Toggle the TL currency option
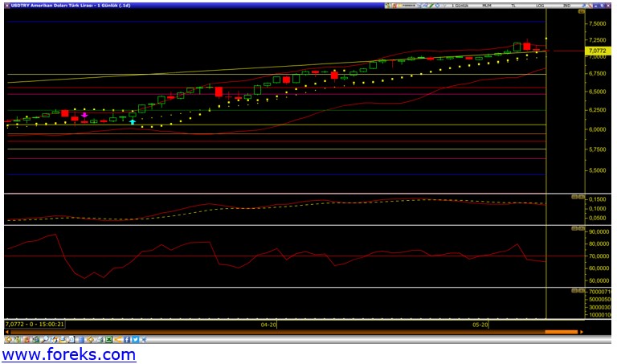Image resolution: width=617 pixels, height=364 pixels. pyautogui.click(x=513, y=5)
